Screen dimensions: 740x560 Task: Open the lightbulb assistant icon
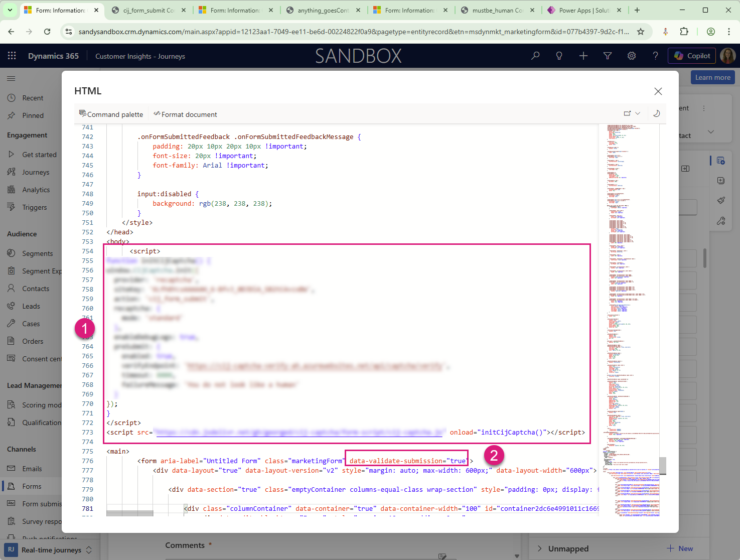click(559, 56)
